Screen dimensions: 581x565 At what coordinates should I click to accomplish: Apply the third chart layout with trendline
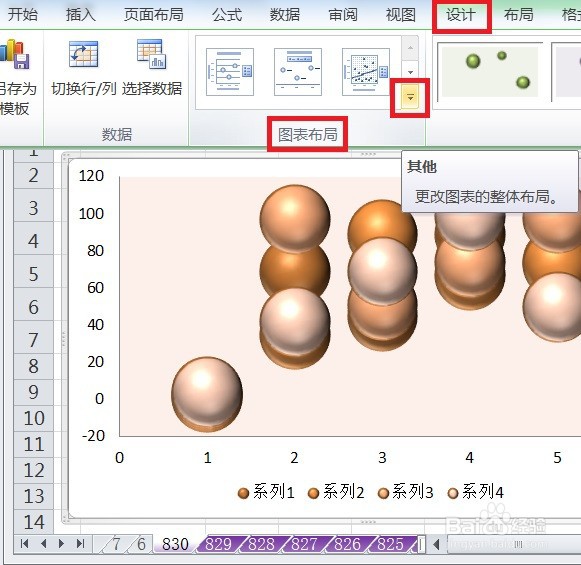pyautogui.click(x=366, y=72)
